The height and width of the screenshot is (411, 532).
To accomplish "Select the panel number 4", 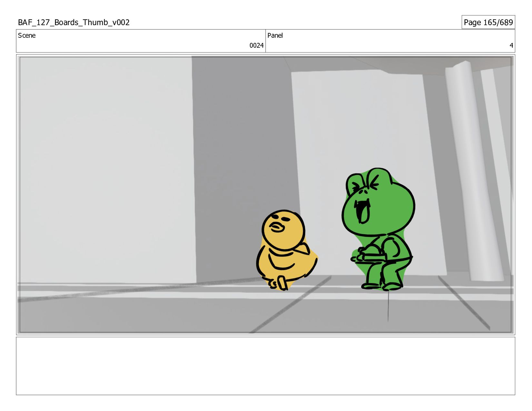I will (x=511, y=45).
